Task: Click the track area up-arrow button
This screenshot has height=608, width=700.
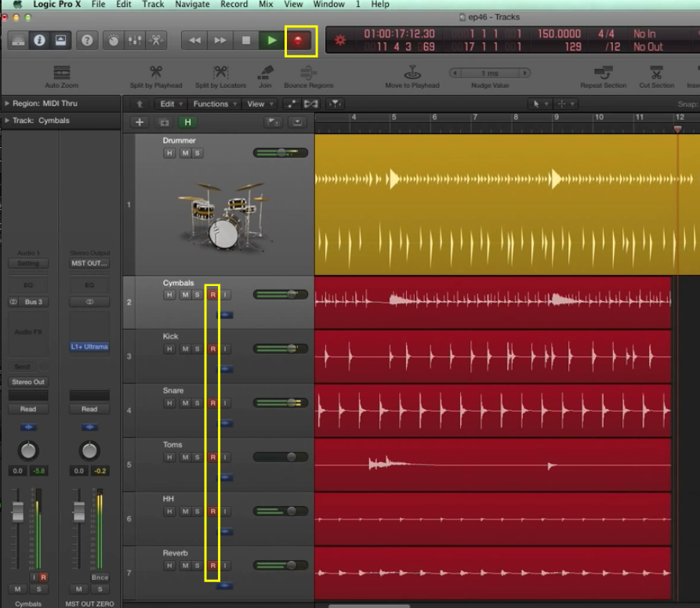Action: (x=140, y=104)
